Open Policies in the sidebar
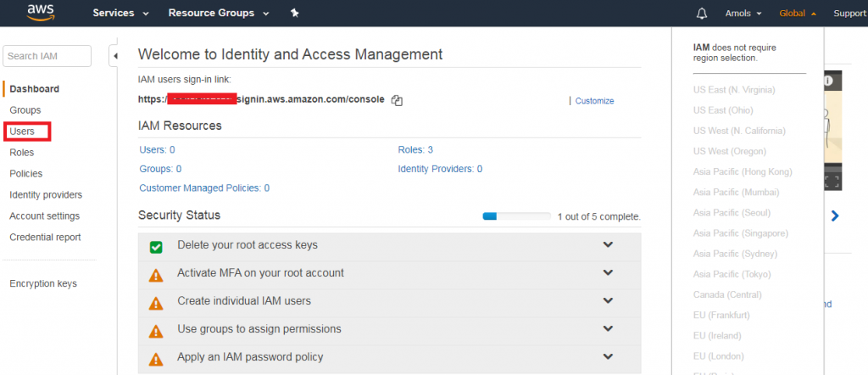 pos(26,173)
